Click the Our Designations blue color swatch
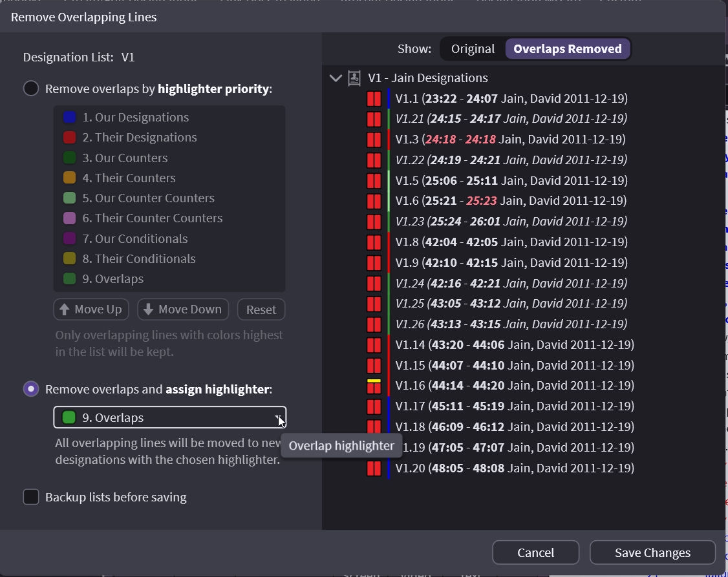728x577 pixels. (70, 118)
